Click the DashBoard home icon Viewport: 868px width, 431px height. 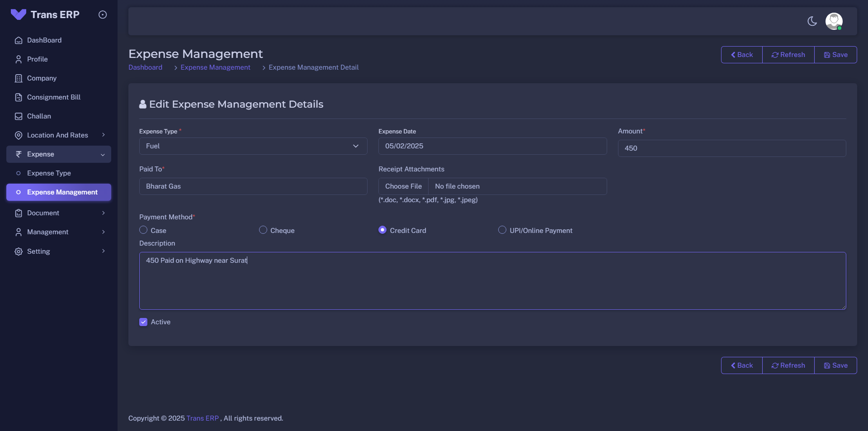pyautogui.click(x=19, y=40)
